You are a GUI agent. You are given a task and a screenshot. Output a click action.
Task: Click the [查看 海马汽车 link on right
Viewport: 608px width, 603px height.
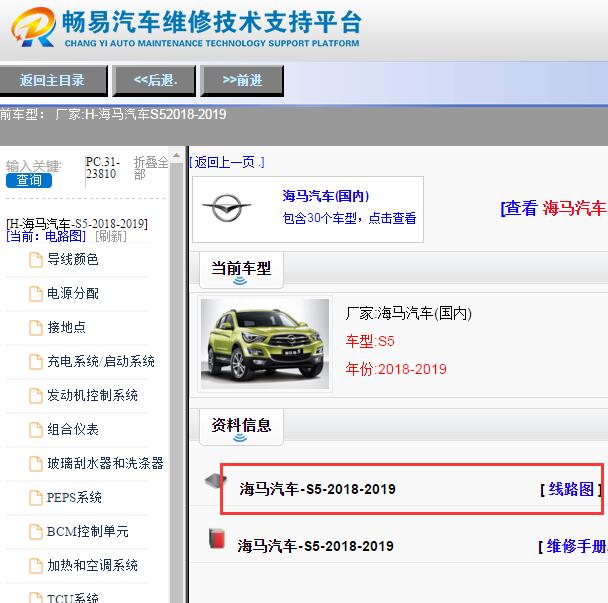point(554,208)
